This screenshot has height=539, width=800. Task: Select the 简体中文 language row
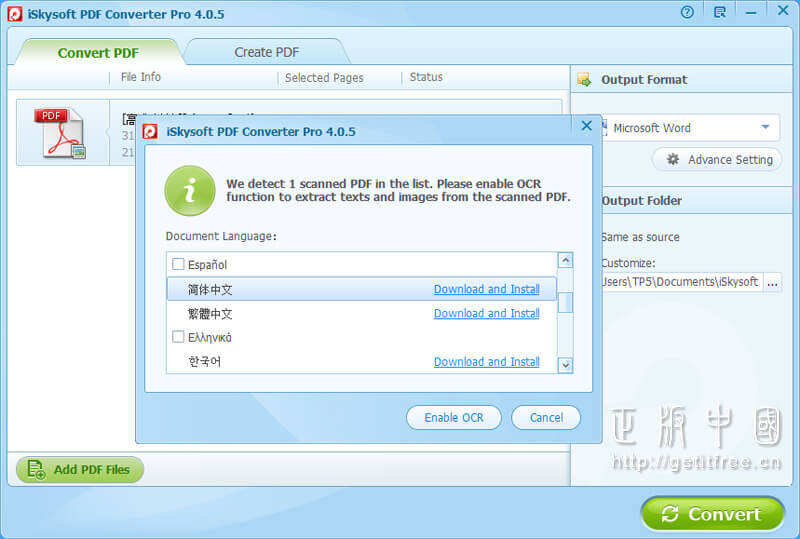coord(362,289)
